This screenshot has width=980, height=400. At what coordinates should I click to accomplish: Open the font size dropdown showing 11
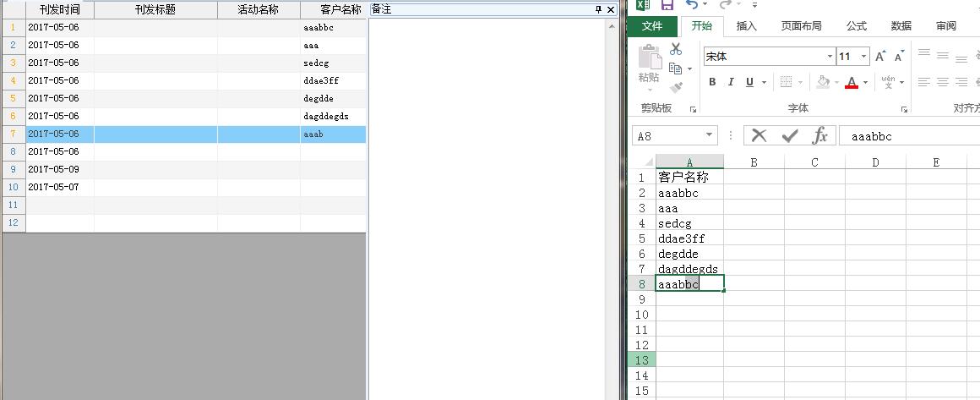pos(863,57)
